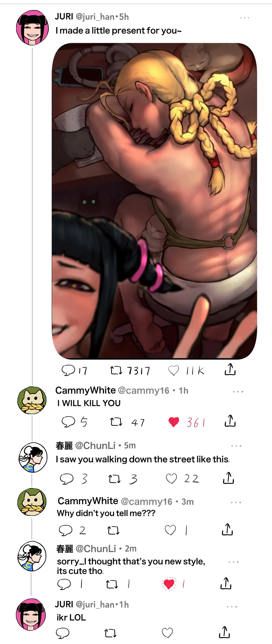
Task: Like Juri's post with 11K likes
Action: click(174, 370)
